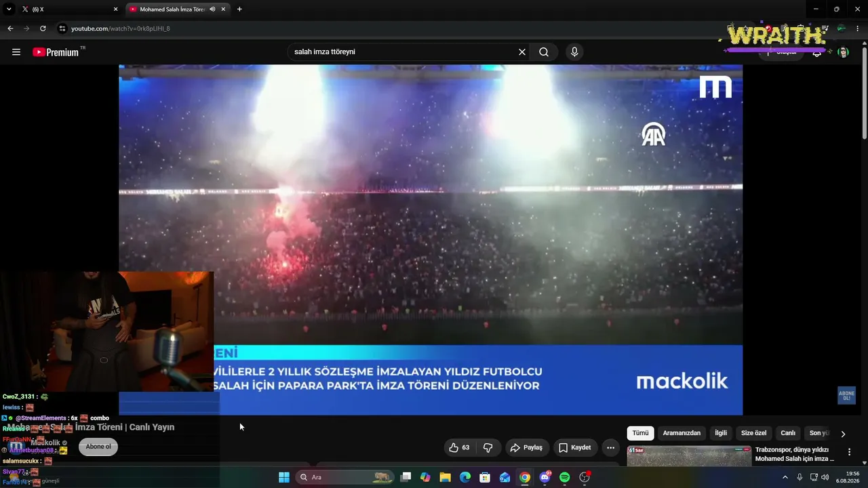Viewport: 868px width, 488px height.
Task: Open Microsoft Edge from the taskbar
Action: [x=465, y=477]
